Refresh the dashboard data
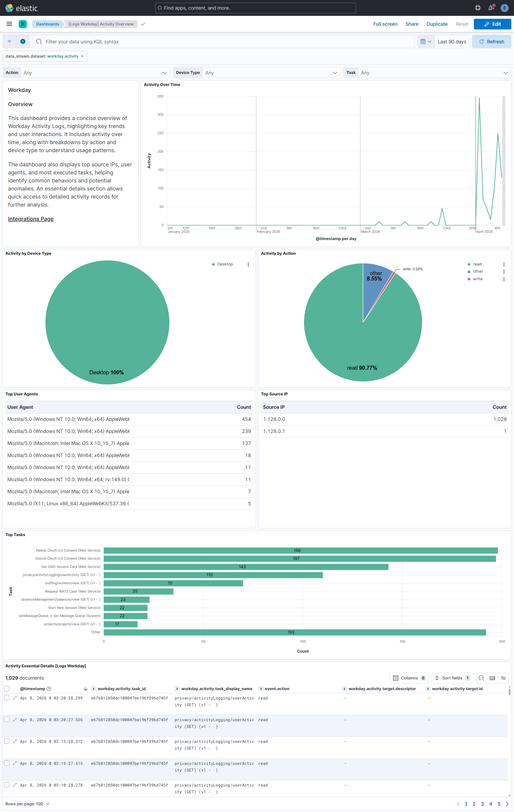514x812 pixels. (x=492, y=42)
